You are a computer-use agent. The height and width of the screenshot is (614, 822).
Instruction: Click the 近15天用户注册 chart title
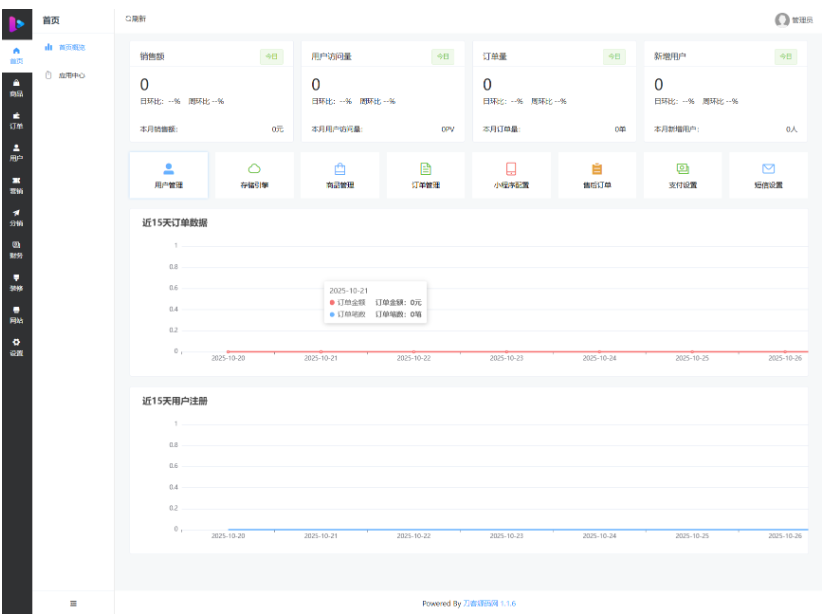tap(175, 401)
